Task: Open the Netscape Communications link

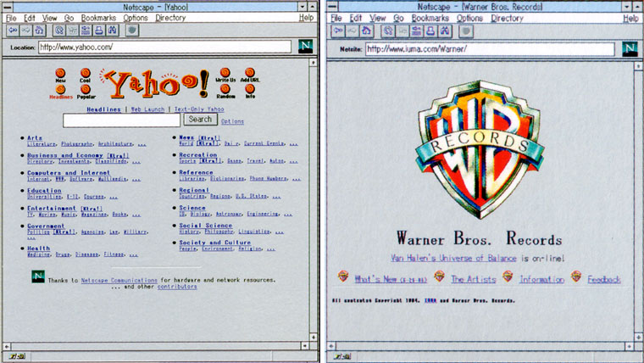Action: [119, 280]
